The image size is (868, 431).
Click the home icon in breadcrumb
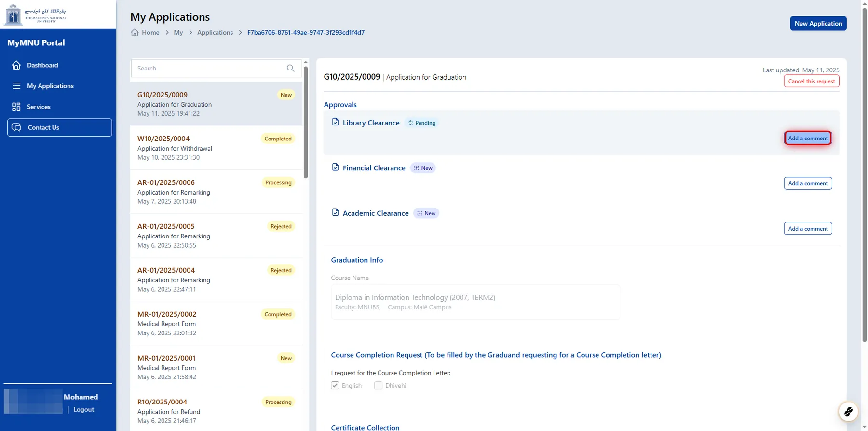coord(135,33)
